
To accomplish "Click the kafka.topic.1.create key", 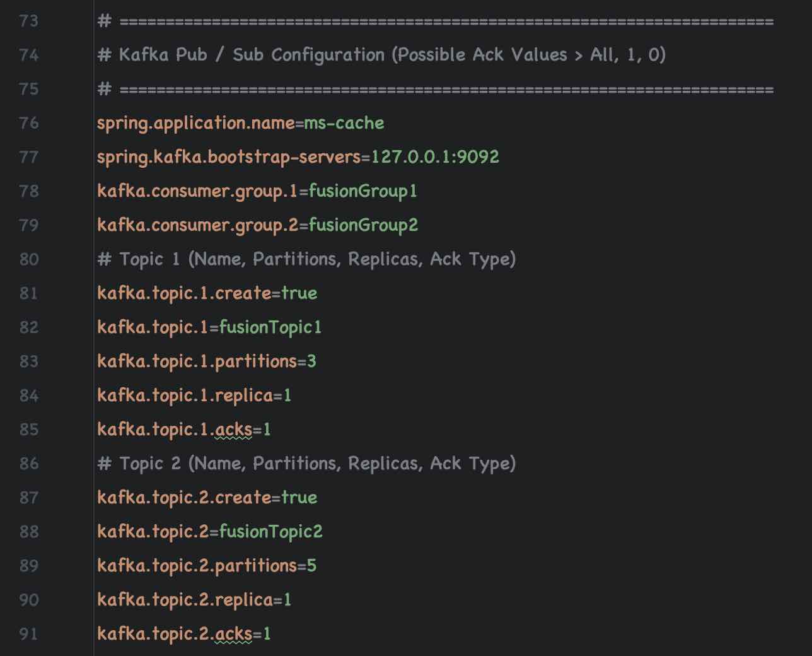I will point(184,293).
